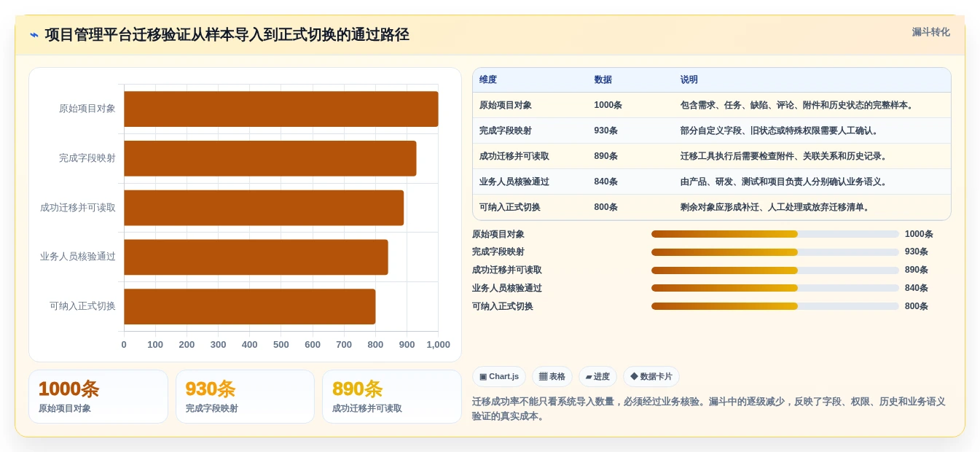Click the 成功迁移并可读取 cell in the table
980x452 pixels.
[514, 156]
